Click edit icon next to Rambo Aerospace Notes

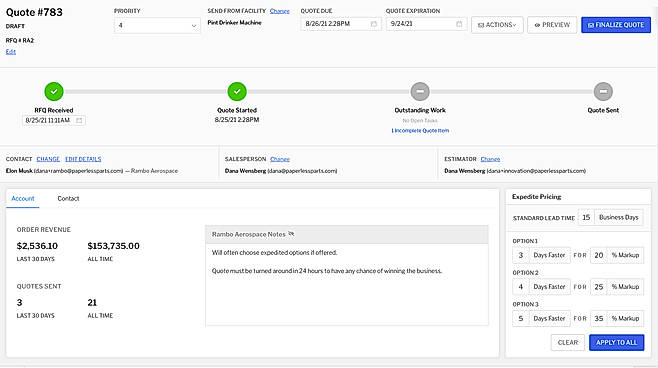coord(291,234)
